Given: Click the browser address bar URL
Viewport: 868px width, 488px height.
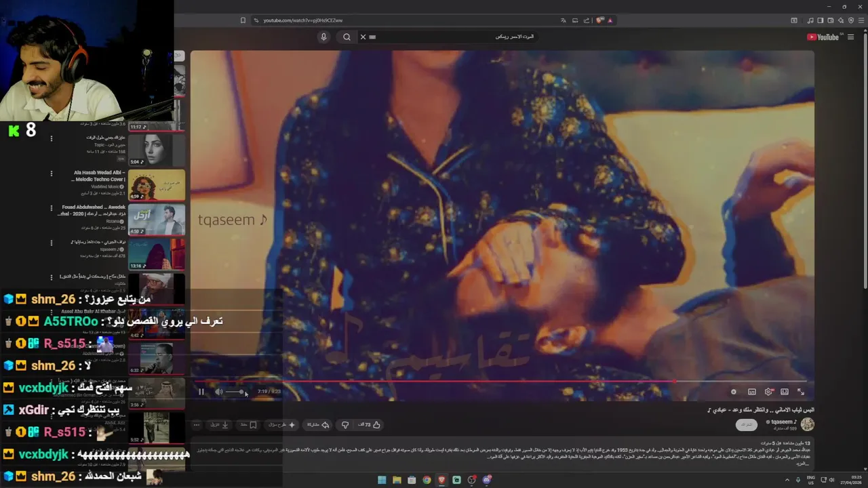Looking at the screenshot, I should pos(303,20).
